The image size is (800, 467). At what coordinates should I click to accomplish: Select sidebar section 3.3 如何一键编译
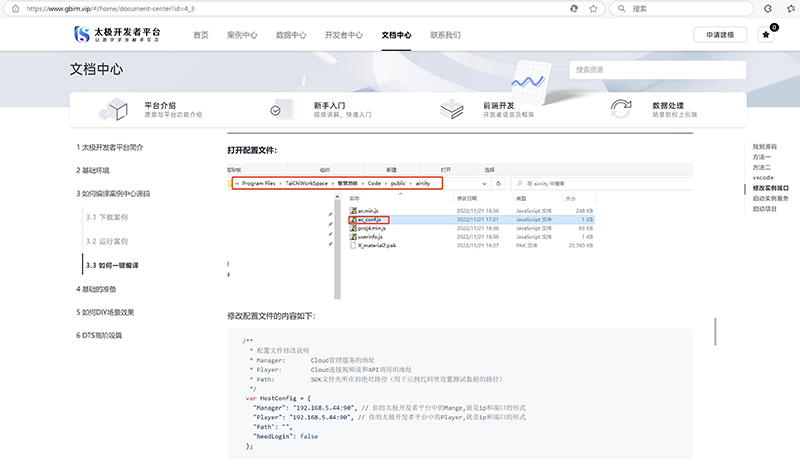pos(112,265)
